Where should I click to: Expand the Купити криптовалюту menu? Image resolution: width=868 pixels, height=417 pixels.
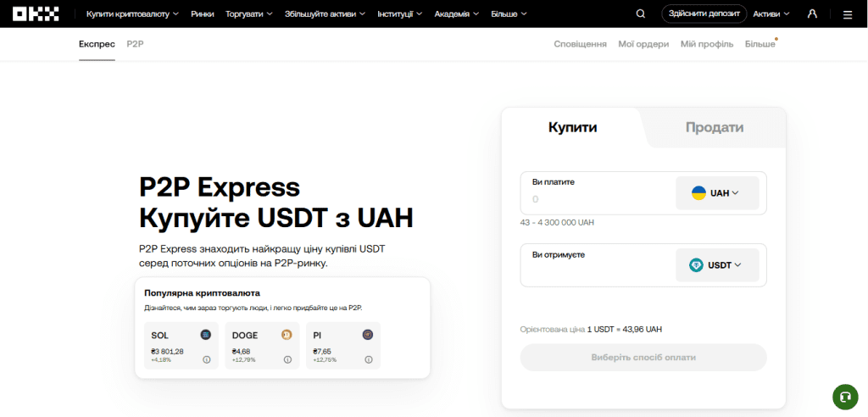click(x=133, y=14)
